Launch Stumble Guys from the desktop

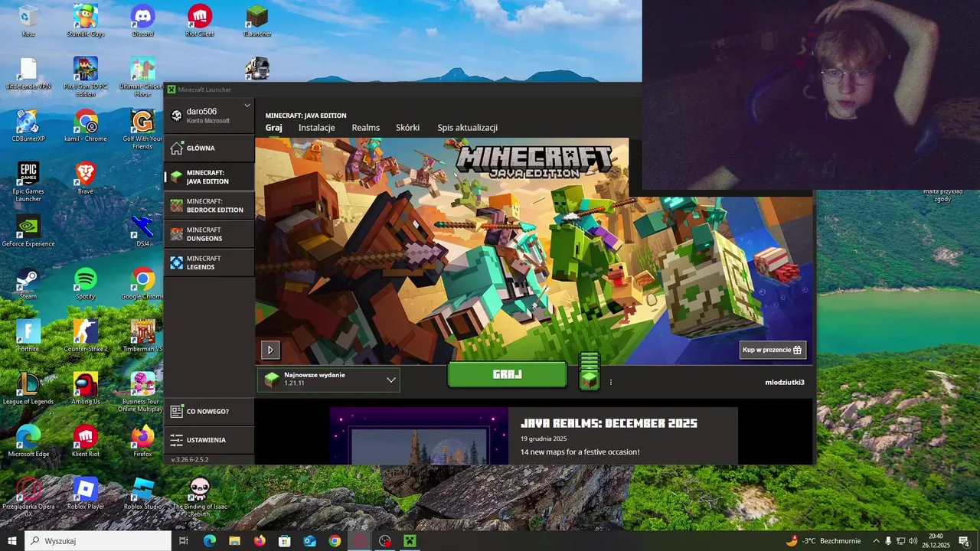86,21
